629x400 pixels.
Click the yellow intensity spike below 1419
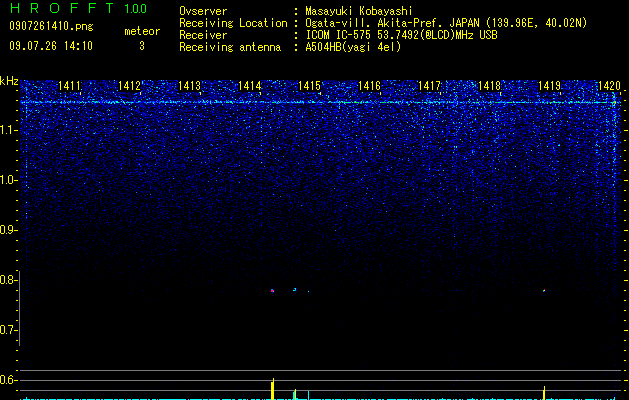pos(544,393)
